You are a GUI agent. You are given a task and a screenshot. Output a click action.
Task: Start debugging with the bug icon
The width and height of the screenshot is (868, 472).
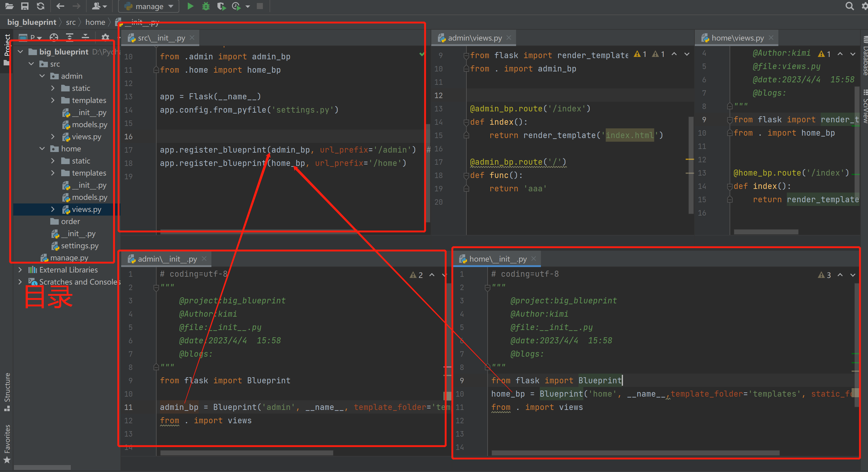click(206, 6)
